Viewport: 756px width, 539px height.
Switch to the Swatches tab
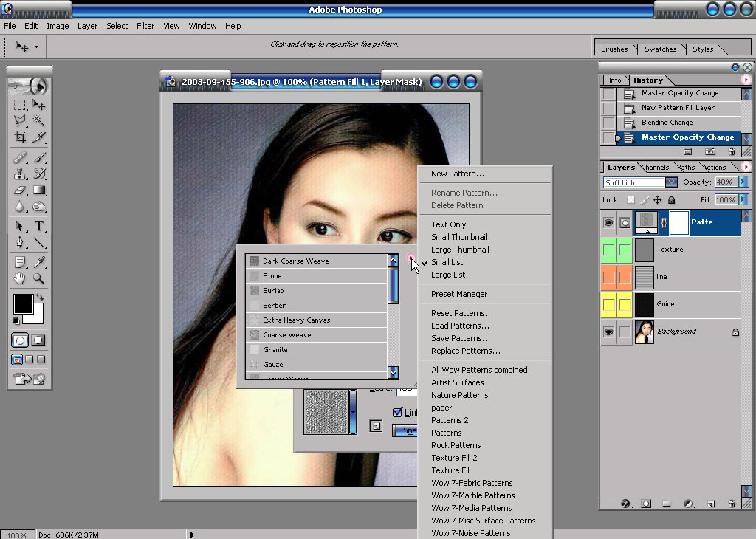[660, 49]
